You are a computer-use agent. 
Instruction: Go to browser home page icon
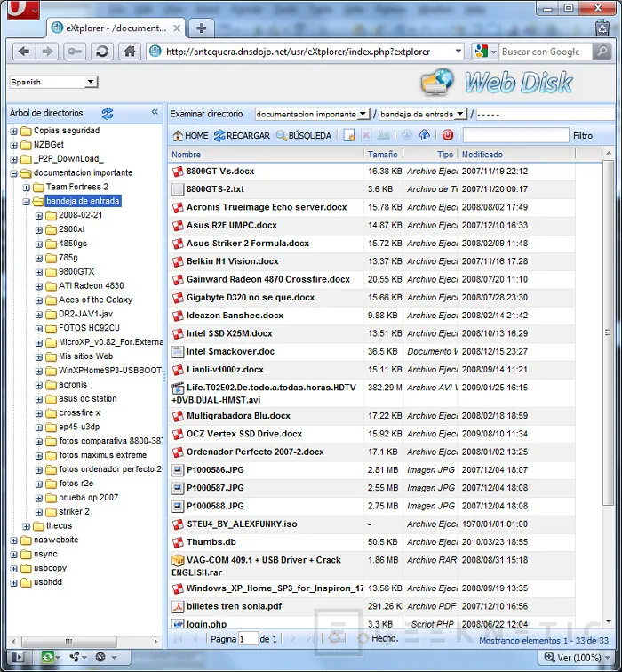(130, 52)
